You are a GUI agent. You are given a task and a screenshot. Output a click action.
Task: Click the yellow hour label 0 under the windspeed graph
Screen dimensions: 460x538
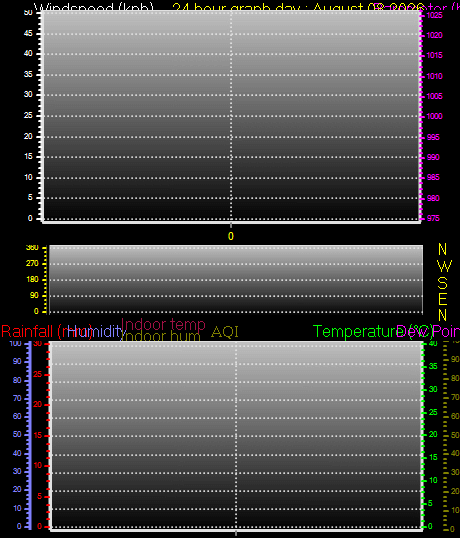click(231, 236)
